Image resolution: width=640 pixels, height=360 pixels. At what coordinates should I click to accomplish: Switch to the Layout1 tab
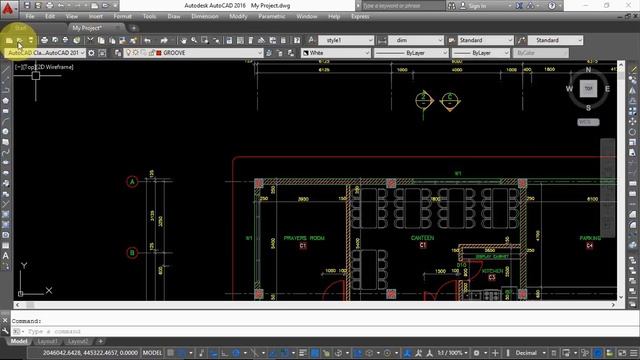click(x=47, y=341)
